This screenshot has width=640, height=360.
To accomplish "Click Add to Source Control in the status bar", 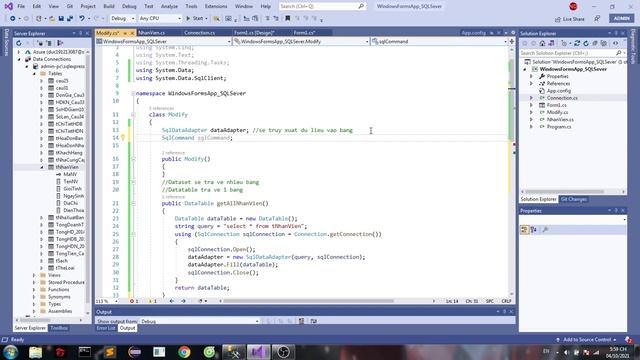I will (587, 340).
